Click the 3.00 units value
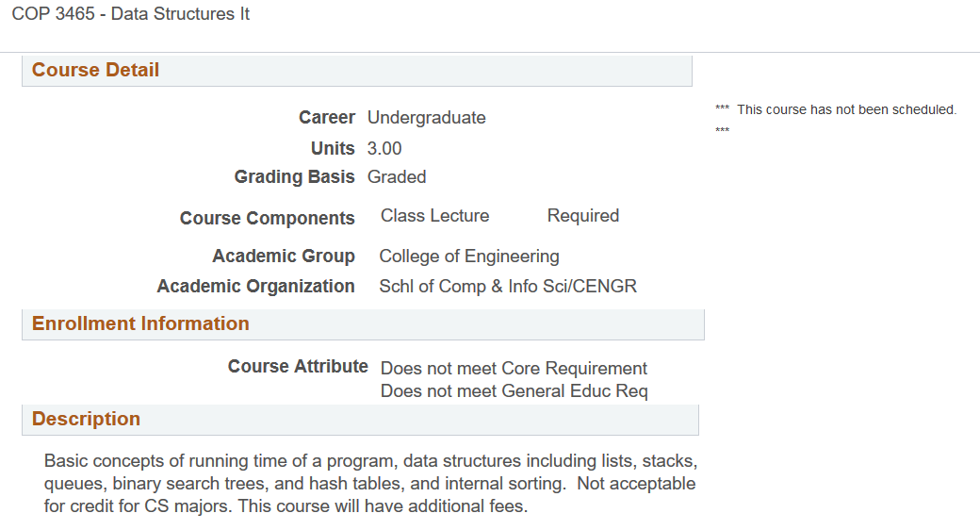 coord(384,148)
